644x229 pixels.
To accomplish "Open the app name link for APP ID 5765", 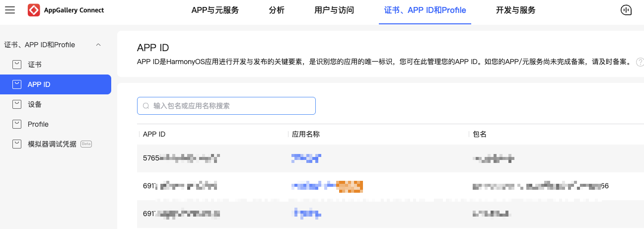I will click(306, 158).
